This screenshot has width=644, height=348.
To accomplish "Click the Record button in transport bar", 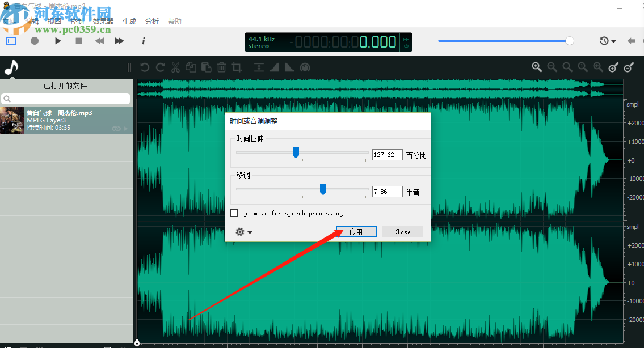I will coord(35,41).
